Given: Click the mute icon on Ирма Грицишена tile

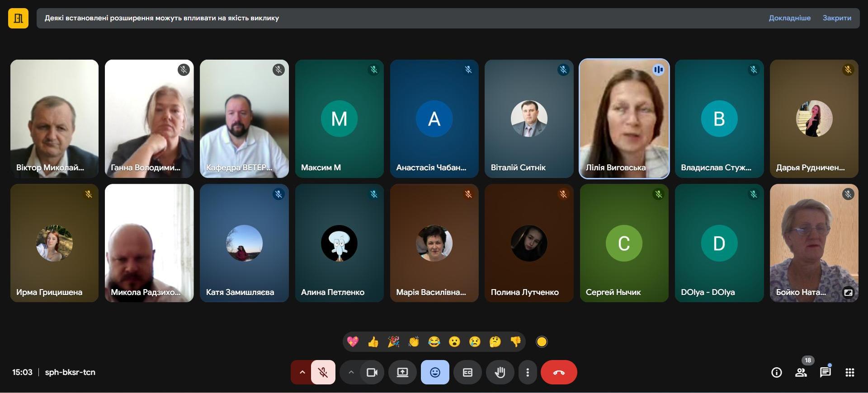Looking at the screenshot, I should point(89,194).
